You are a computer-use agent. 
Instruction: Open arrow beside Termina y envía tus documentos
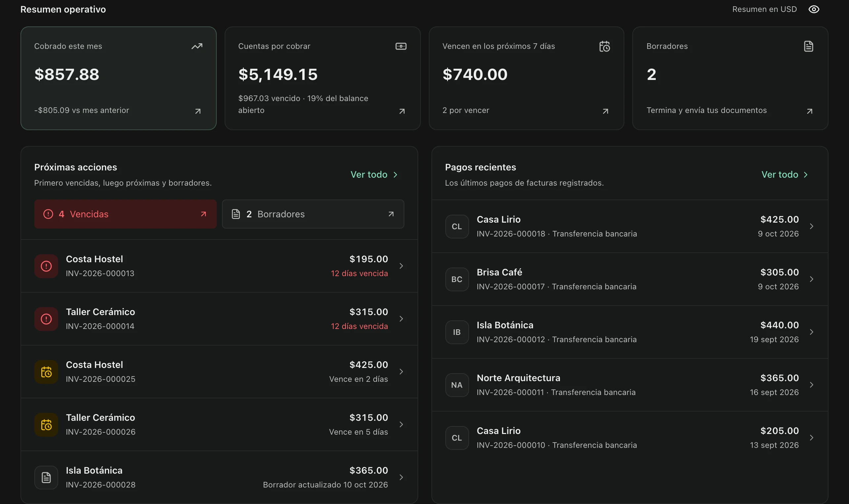click(x=810, y=111)
